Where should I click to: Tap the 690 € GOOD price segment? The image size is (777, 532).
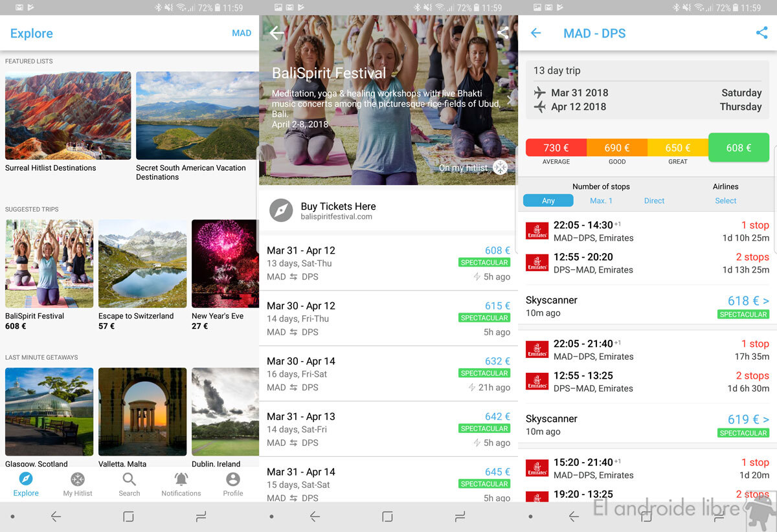tap(617, 148)
